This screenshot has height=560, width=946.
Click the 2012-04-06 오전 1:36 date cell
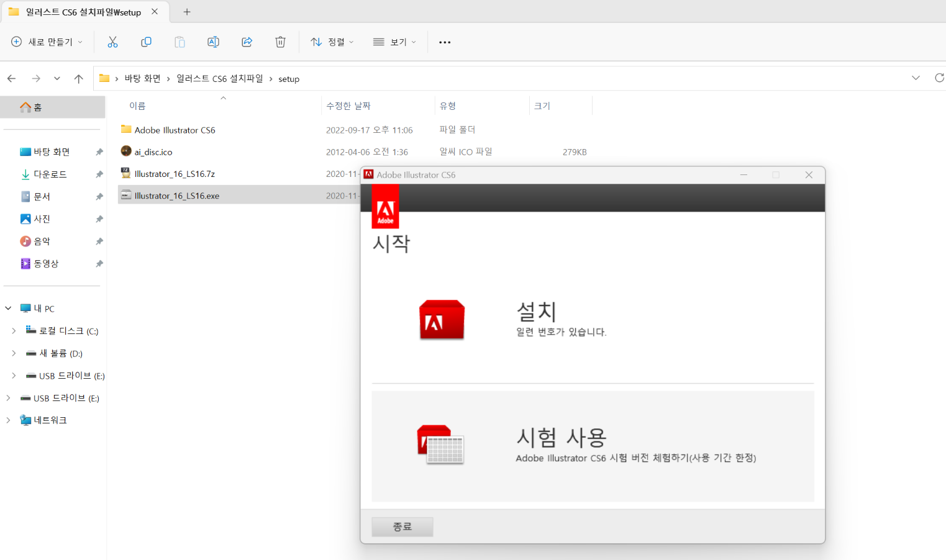click(x=367, y=152)
